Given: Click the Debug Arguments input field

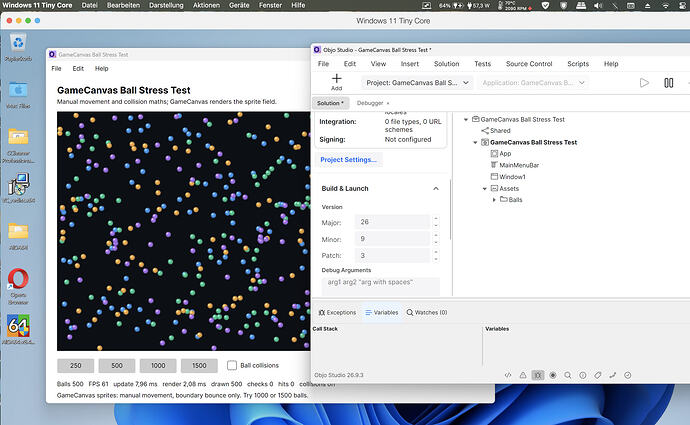Looking at the screenshot, I should tap(381, 286).
